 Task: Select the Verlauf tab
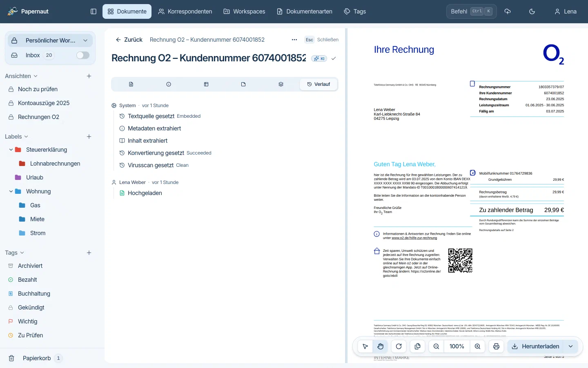click(x=318, y=84)
